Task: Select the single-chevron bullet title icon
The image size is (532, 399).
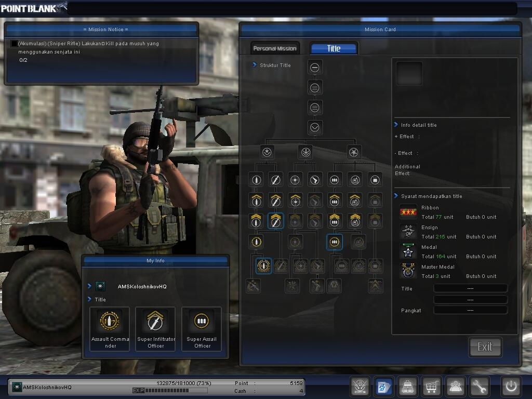Action: pos(256,201)
